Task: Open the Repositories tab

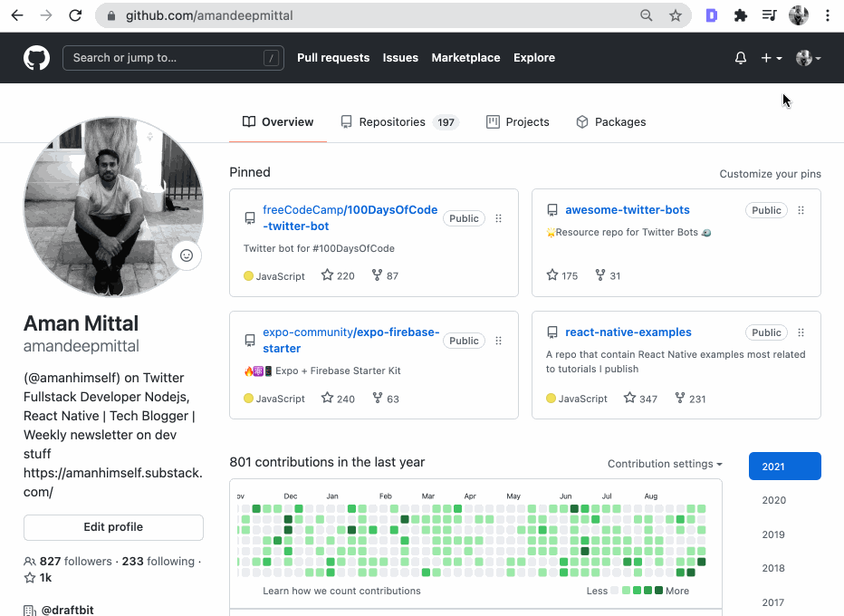Action: (400, 122)
